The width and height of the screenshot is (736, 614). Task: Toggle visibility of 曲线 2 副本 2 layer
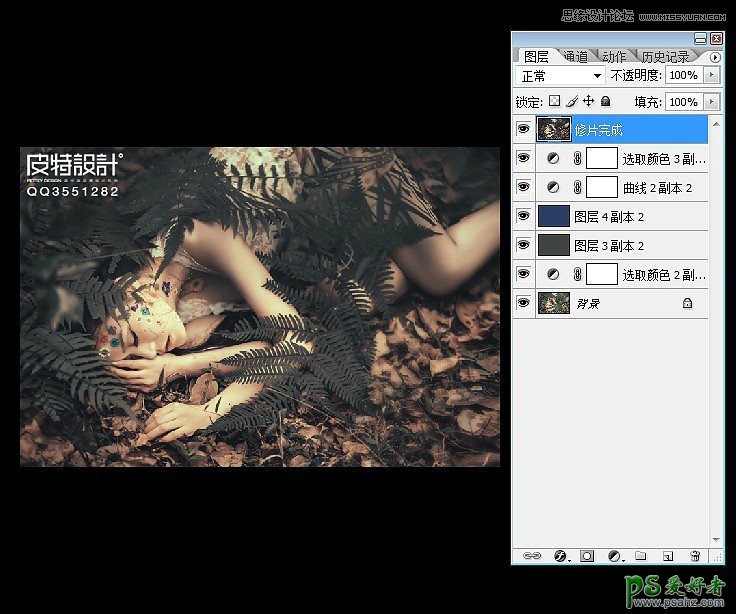[523, 187]
